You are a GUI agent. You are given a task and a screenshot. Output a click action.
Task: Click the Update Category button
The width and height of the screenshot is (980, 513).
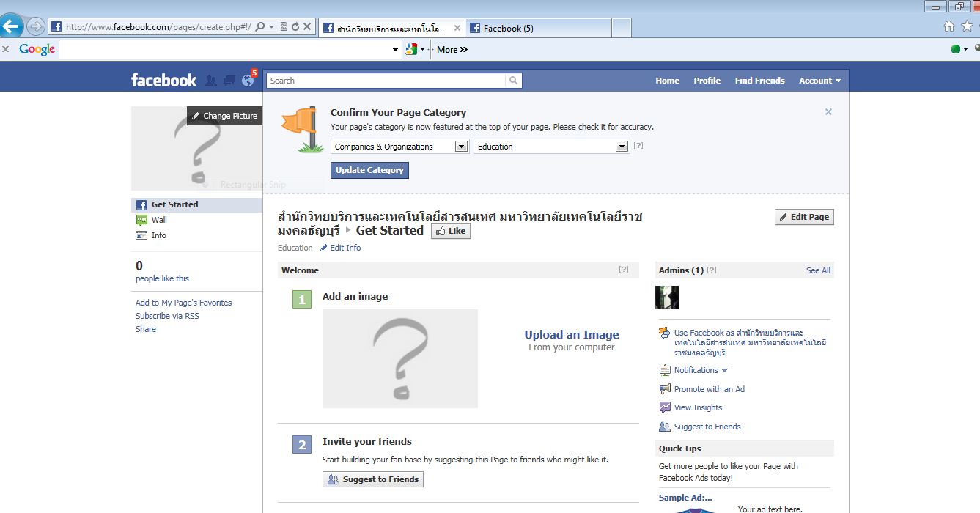click(369, 170)
